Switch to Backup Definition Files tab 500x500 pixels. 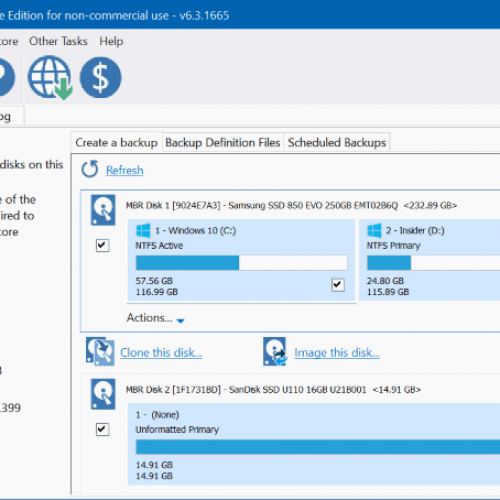click(x=223, y=143)
